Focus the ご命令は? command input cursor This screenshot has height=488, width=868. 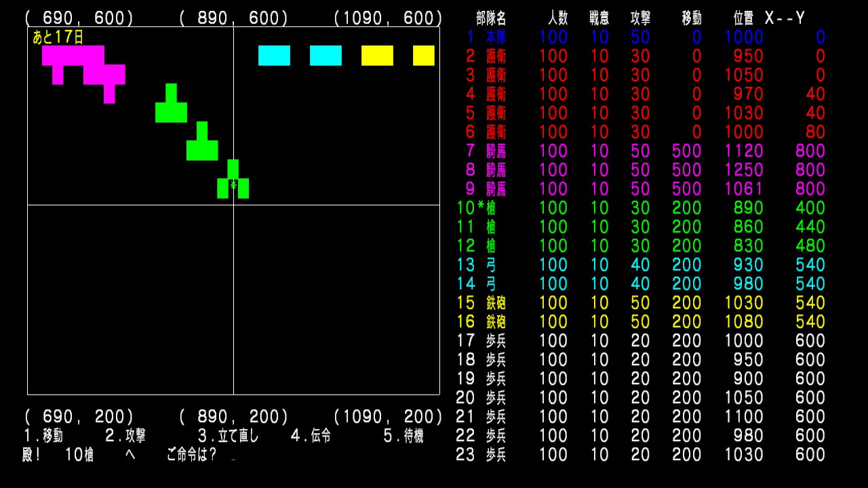(234, 459)
